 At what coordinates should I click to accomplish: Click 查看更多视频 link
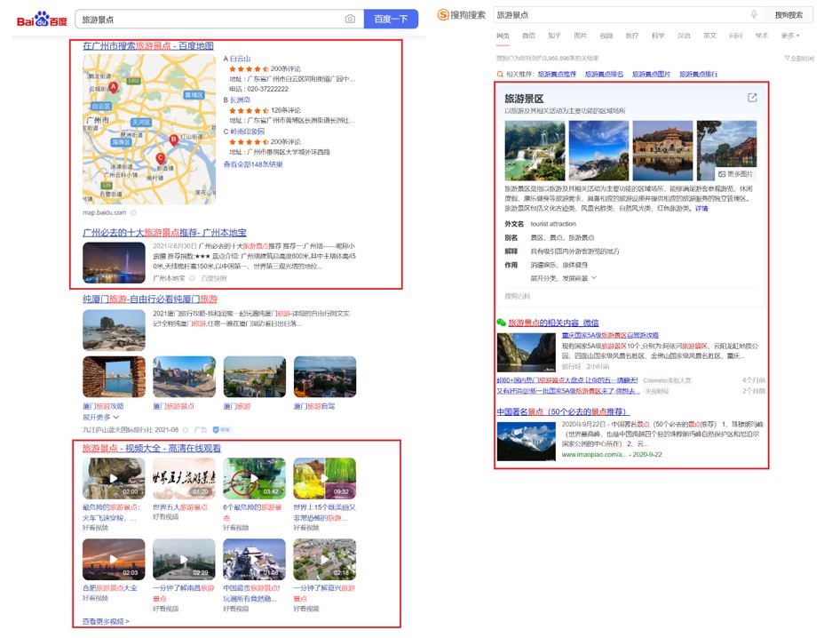point(106,621)
